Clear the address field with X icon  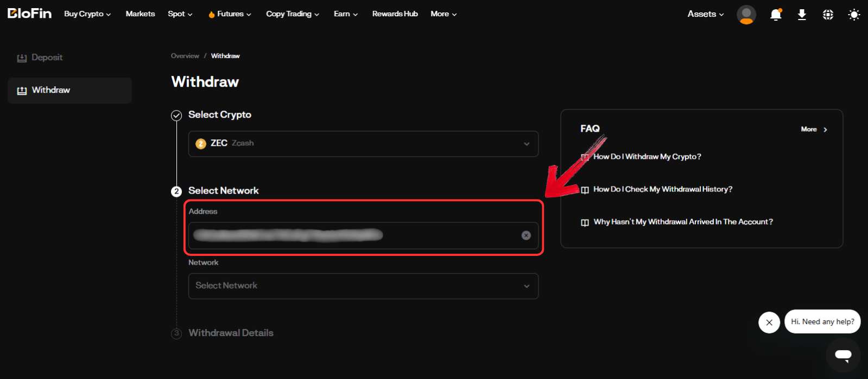[x=526, y=235]
